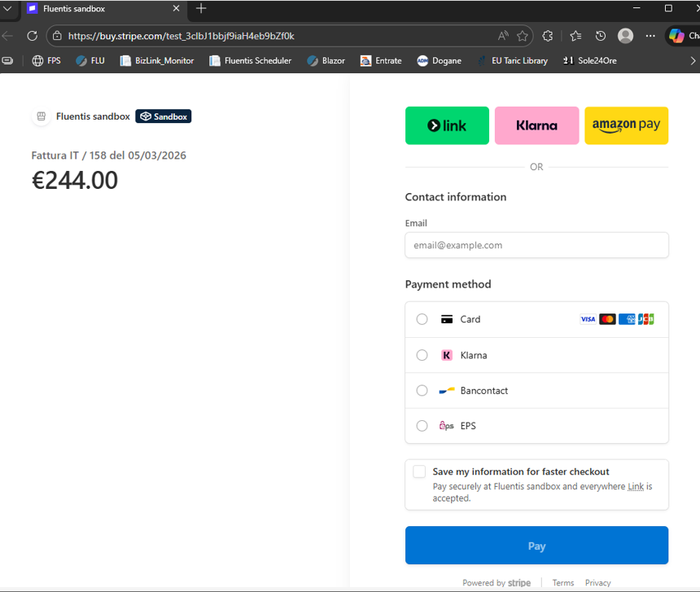Image resolution: width=700 pixels, height=592 pixels.
Task: Close the Fluentis sandbox tab
Action: coord(176,8)
